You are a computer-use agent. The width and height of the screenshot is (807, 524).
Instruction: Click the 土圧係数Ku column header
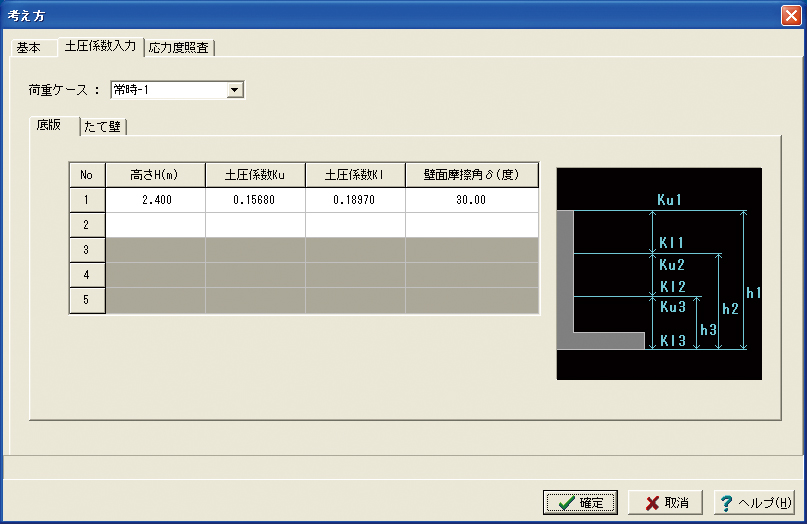255,175
